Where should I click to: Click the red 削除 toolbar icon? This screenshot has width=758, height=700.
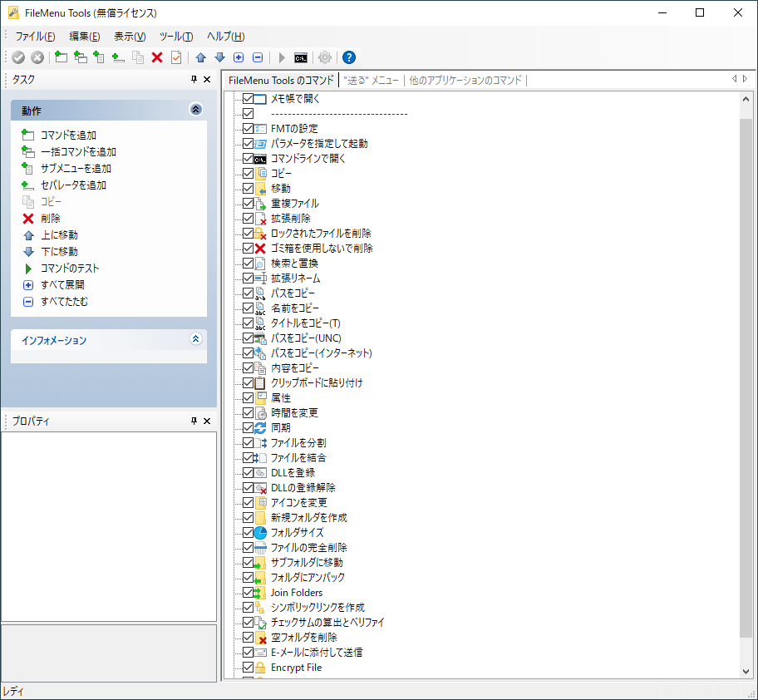(159, 57)
